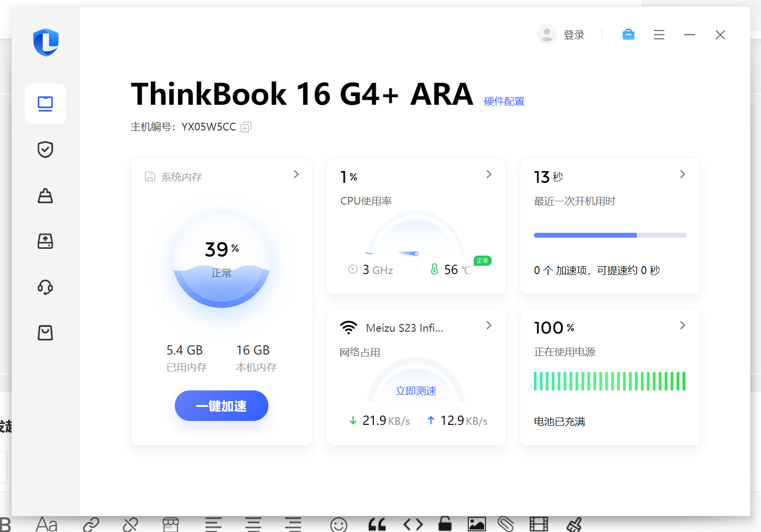Click remove link icon in background editor
This screenshot has height=532, width=761.
pos(131,524)
